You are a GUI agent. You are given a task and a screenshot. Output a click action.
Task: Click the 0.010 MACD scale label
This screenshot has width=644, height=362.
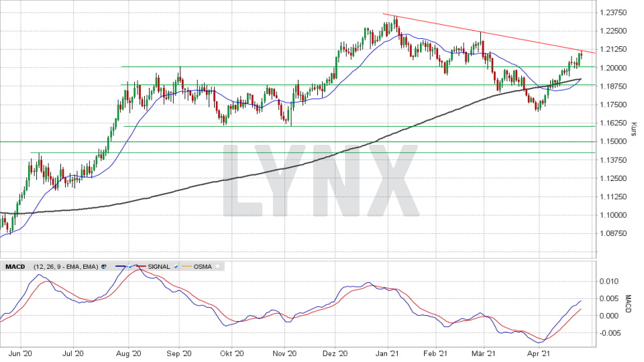point(610,281)
